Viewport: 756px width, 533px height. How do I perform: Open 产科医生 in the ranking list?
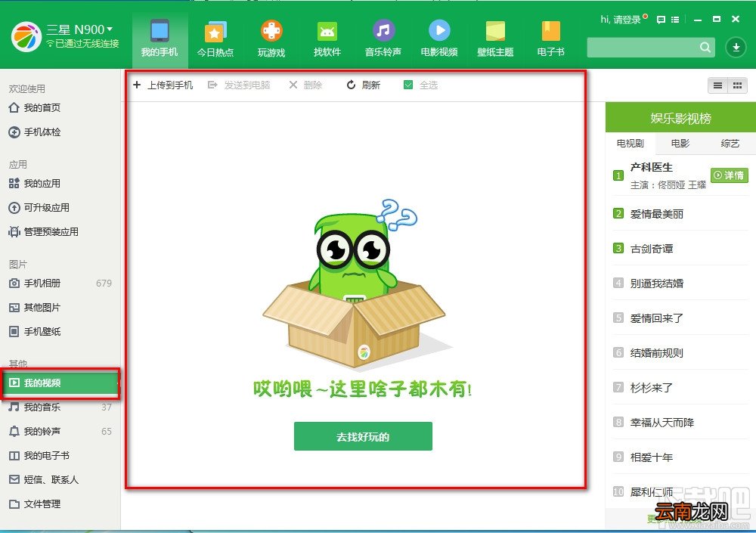[x=652, y=167]
